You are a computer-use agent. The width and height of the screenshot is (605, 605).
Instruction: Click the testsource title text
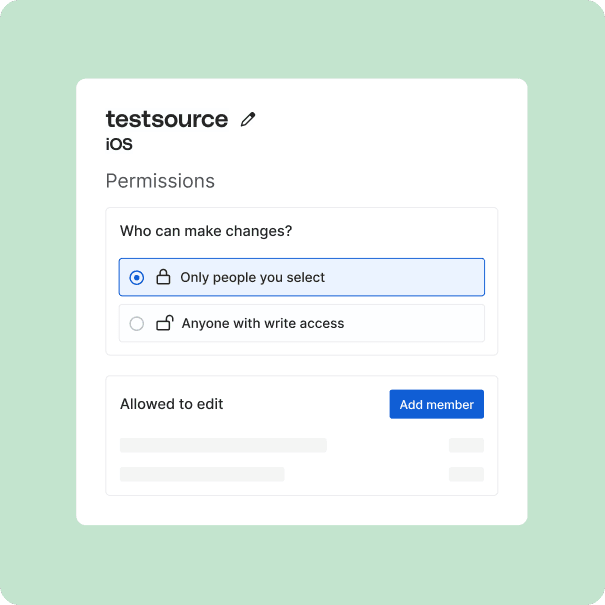pos(167,119)
